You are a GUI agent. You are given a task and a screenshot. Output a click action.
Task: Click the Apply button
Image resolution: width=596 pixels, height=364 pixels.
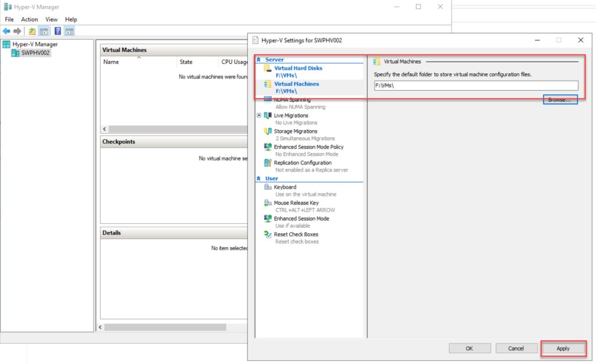pos(563,348)
